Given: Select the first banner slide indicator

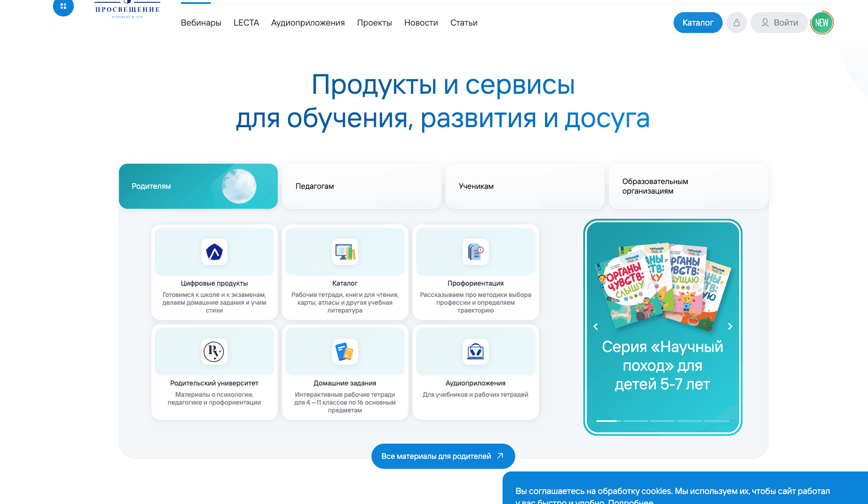Looking at the screenshot, I should pyautogui.click(x=608, y=421).
